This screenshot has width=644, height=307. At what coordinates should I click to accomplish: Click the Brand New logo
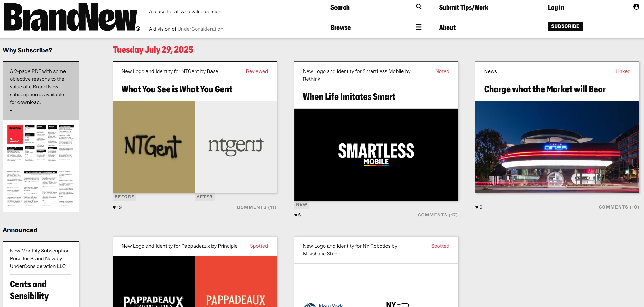coord(72,17)
